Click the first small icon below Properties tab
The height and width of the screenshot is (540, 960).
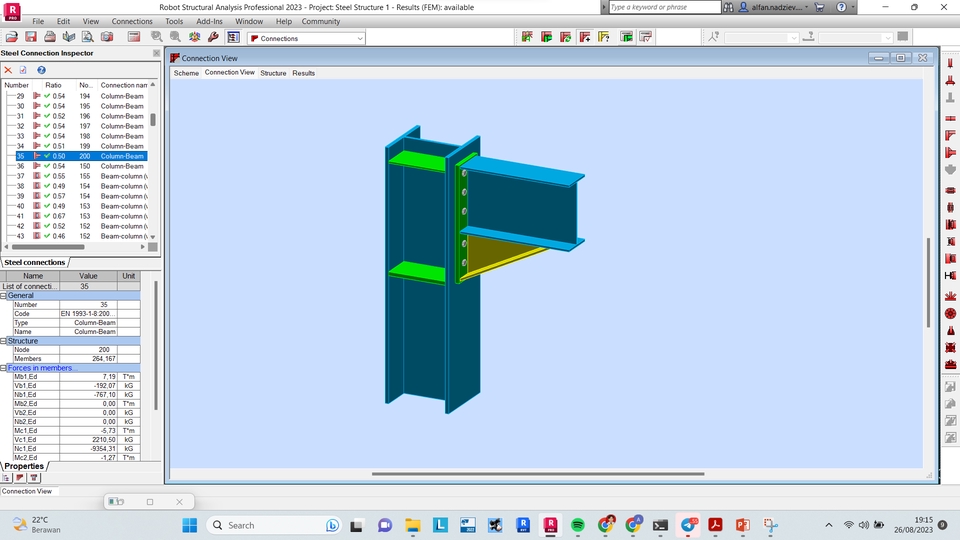tap(7, 478)
